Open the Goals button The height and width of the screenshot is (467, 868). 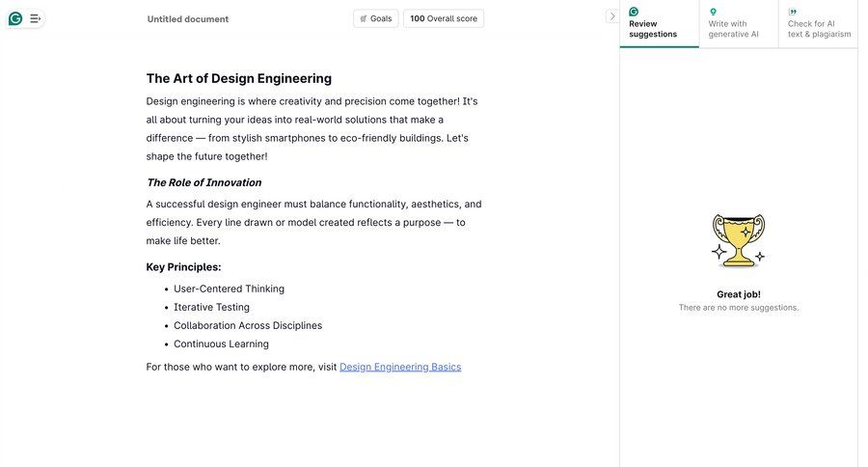tap(376, 18)
